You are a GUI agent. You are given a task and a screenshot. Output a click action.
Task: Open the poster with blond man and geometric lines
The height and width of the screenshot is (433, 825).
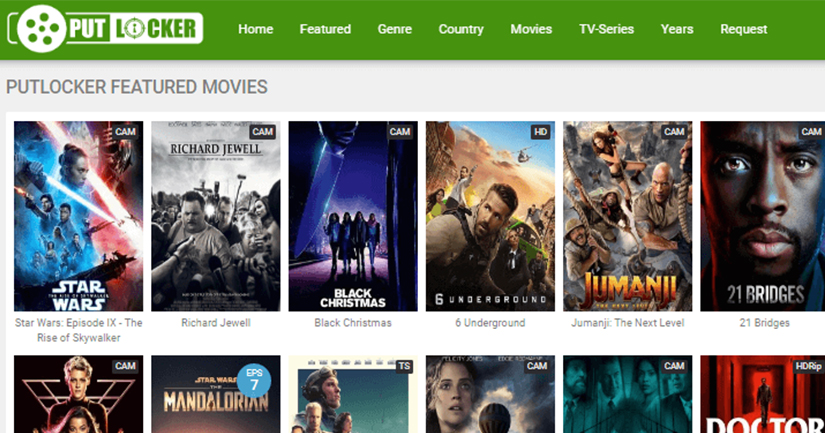point(78,394)
